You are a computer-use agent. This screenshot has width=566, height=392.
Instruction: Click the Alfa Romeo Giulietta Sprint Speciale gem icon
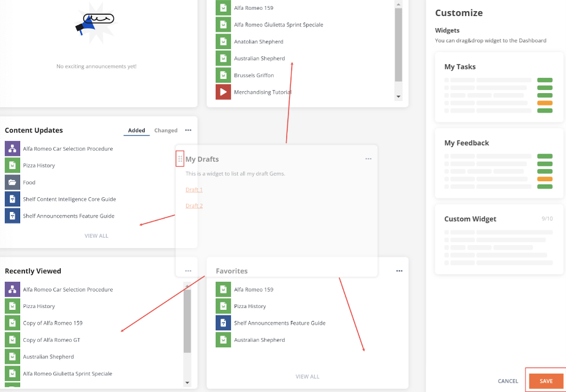pyautogui.click(x=222, y=24)
